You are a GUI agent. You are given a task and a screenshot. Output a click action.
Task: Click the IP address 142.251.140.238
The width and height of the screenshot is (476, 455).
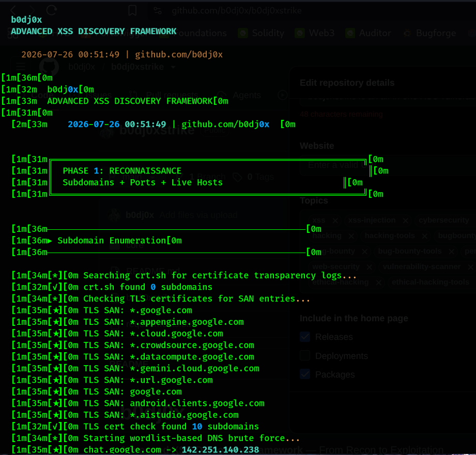[x=220, y=449]
